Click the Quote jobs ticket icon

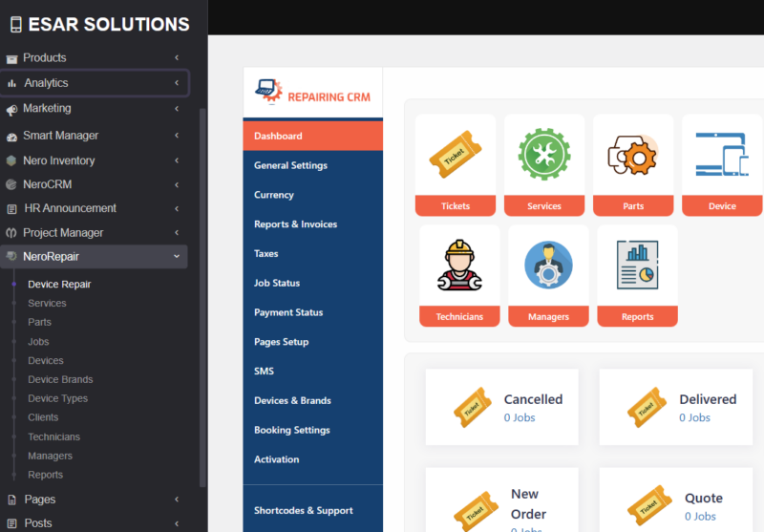point(649,505)
